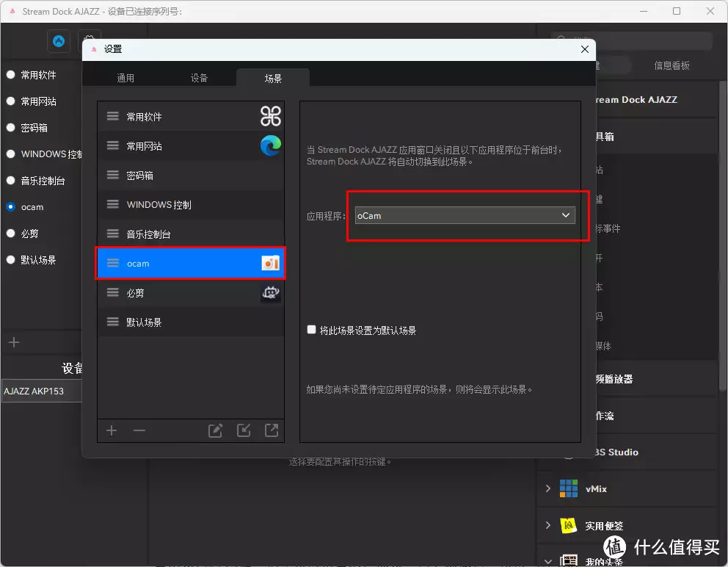Select 默认场景 row text in settings scene list

tap(144, 322)
